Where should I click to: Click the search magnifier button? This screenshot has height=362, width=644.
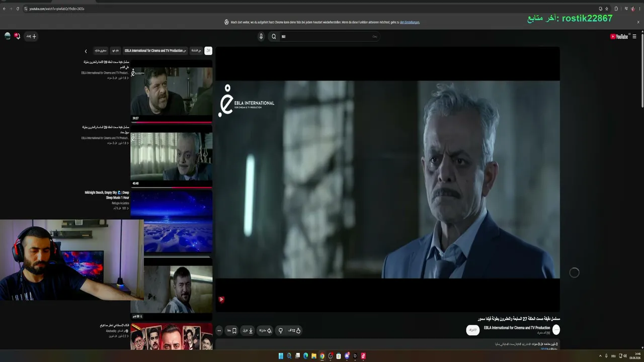[274, 36]
